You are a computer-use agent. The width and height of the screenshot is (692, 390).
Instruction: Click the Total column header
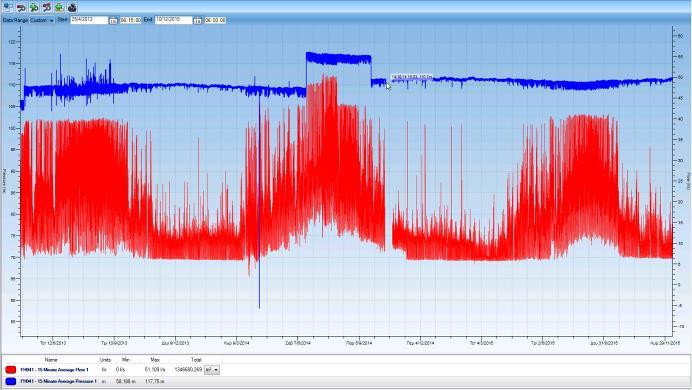196,360
